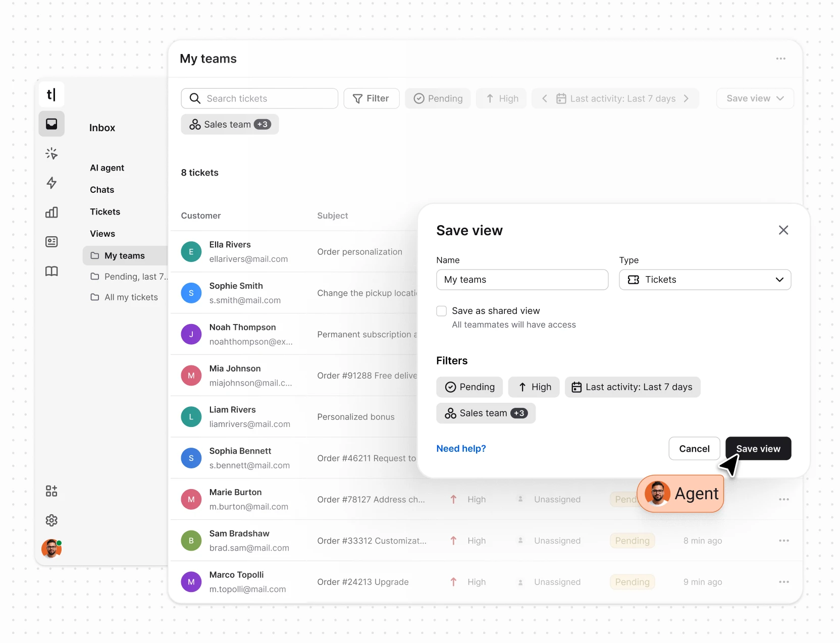The width and height of the screenshot is (840, 643).
Task: Open the lightning bolt automation icon
Action: 51,183
